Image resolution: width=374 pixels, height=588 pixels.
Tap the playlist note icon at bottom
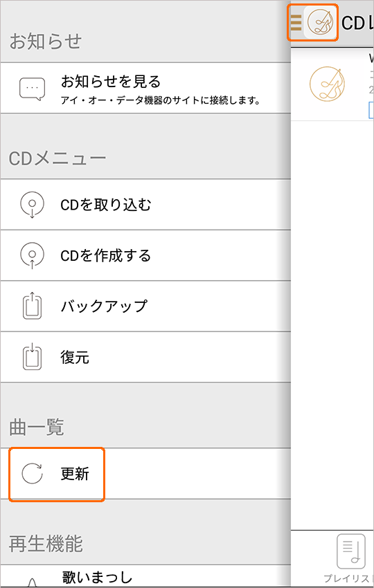click(351, 551)
